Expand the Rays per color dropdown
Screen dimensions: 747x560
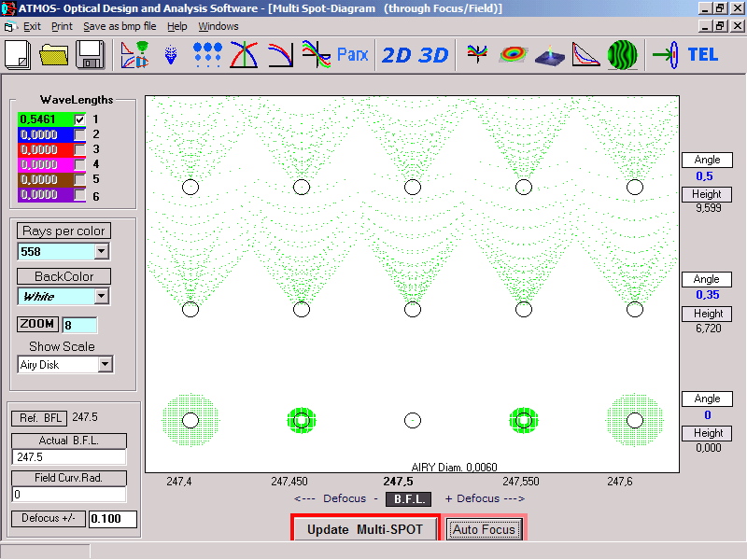point(102,251)
